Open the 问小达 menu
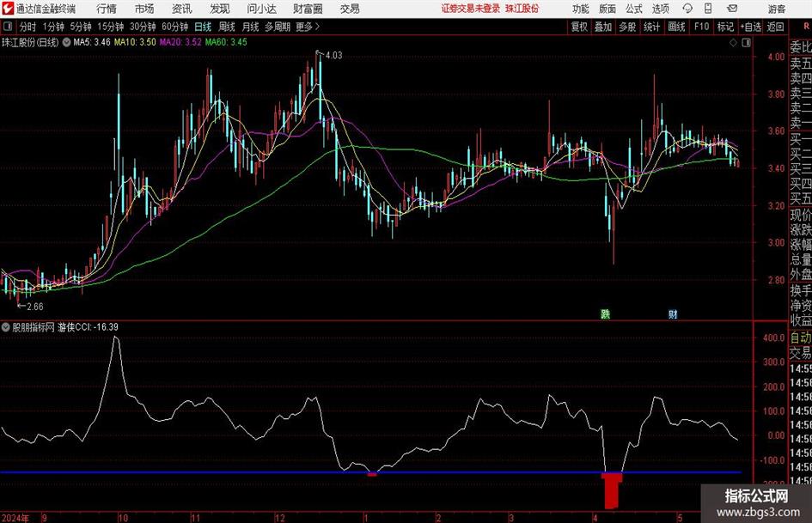This screenshot has height=523, width=812. [261, 9]
